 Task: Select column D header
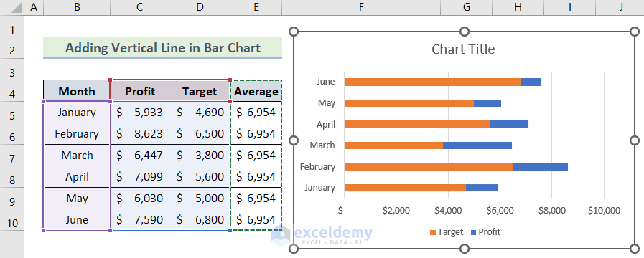tap(200, 7)
